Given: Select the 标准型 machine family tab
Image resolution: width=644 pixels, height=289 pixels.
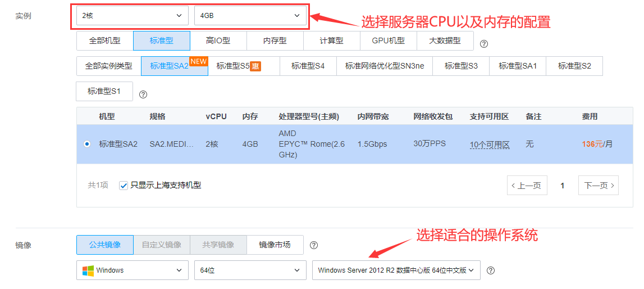Looking at the screenshot, I should (161, 40).
